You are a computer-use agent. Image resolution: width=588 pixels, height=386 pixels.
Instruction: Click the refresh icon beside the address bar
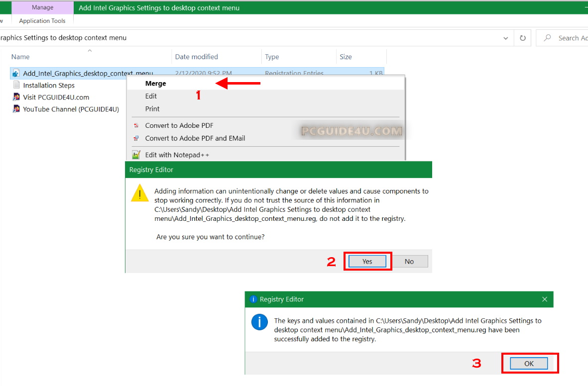pyautogui.click(x=522, y=38)
